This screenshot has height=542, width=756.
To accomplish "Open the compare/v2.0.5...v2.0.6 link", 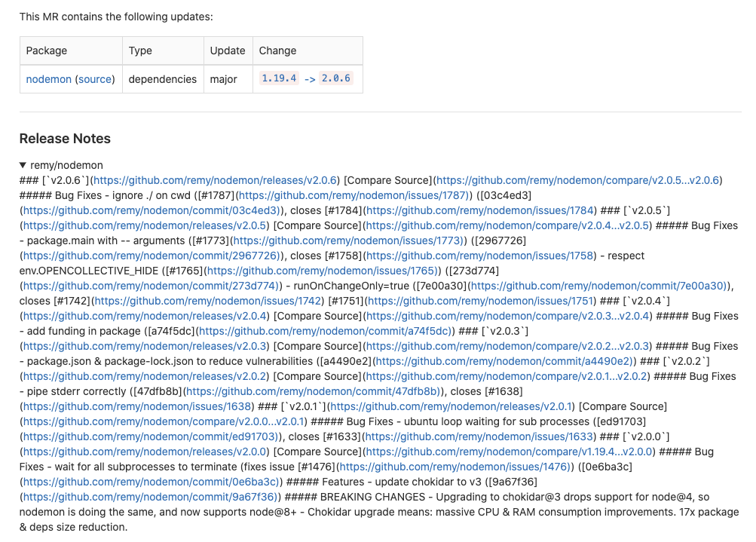I will tap(577, 180).
